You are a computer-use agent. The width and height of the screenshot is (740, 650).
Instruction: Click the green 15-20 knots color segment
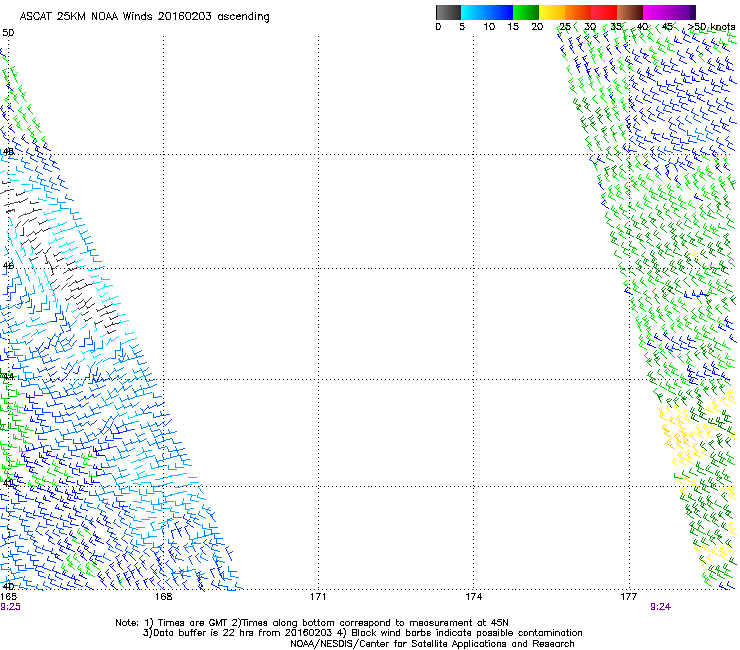tap(526, 12)
